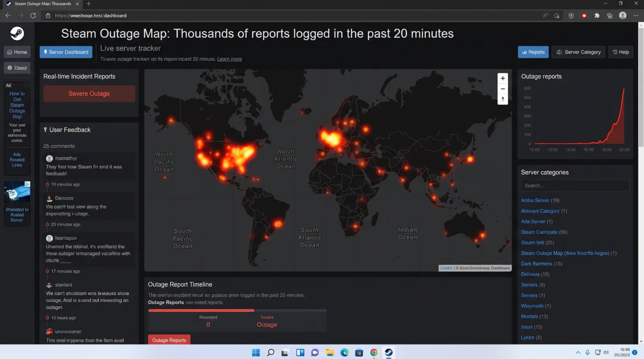Click the page vertical scrollbar
This screenshot has height=359, width=644.
[641, 86]
